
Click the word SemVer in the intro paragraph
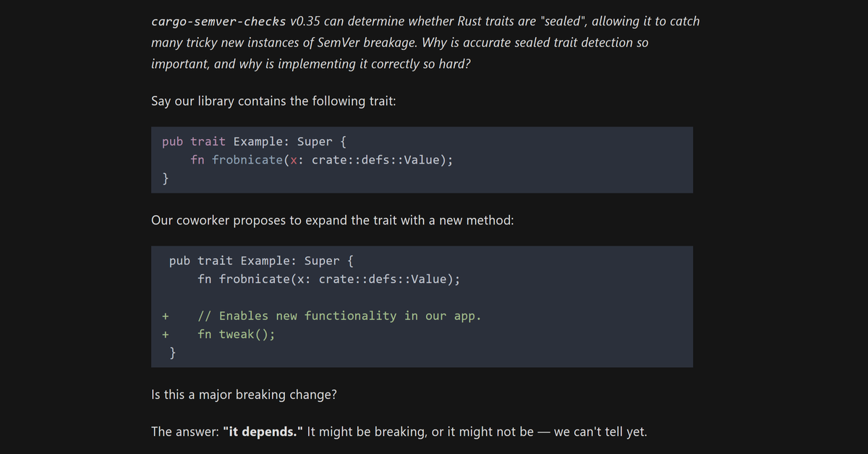341,43
